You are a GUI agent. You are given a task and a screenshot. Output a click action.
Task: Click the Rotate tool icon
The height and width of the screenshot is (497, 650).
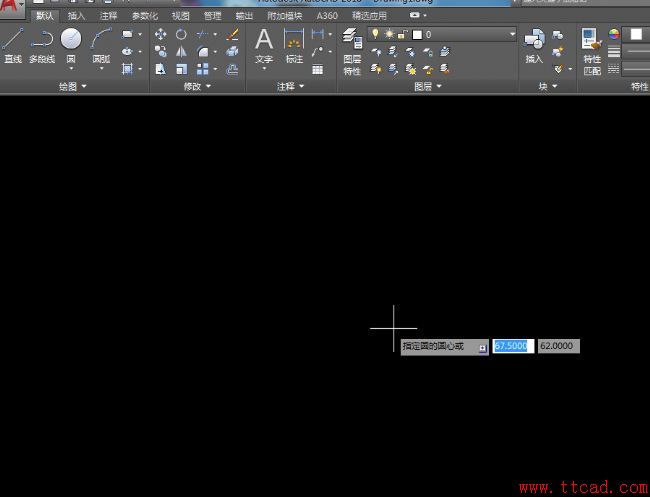point(181,34)
